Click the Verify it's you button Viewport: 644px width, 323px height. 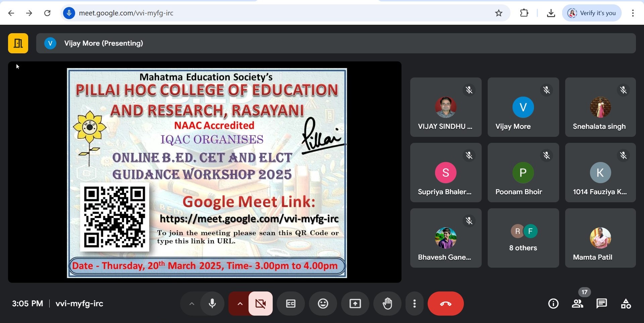click(592, 13)
